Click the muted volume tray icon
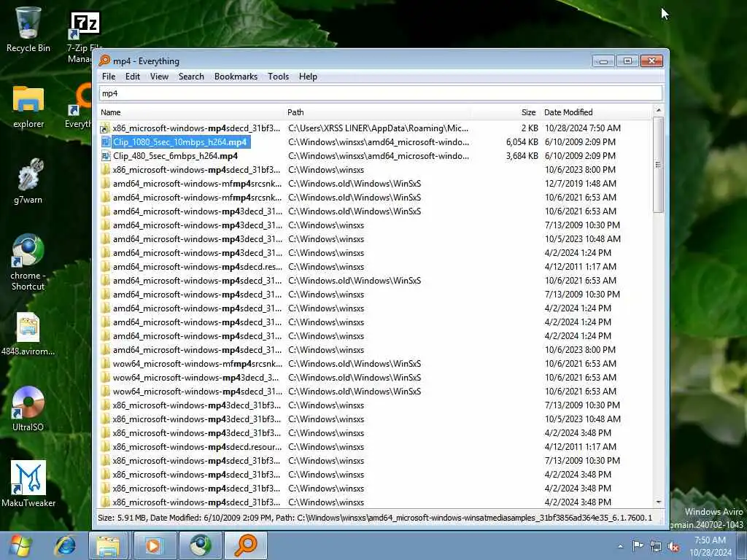This screenshot has width=747, height=560. point(673,547)
